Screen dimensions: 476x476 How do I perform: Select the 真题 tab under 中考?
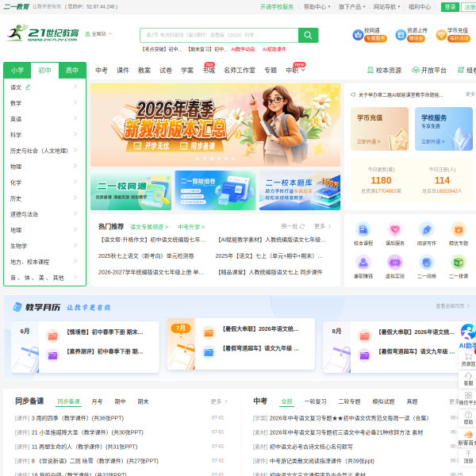click(412, 401)
